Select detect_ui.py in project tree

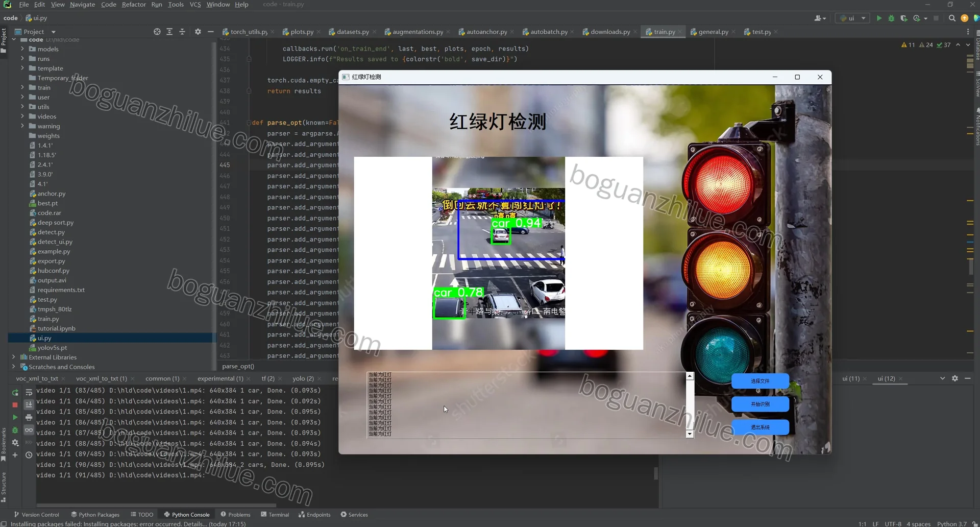tap(55, 242)
